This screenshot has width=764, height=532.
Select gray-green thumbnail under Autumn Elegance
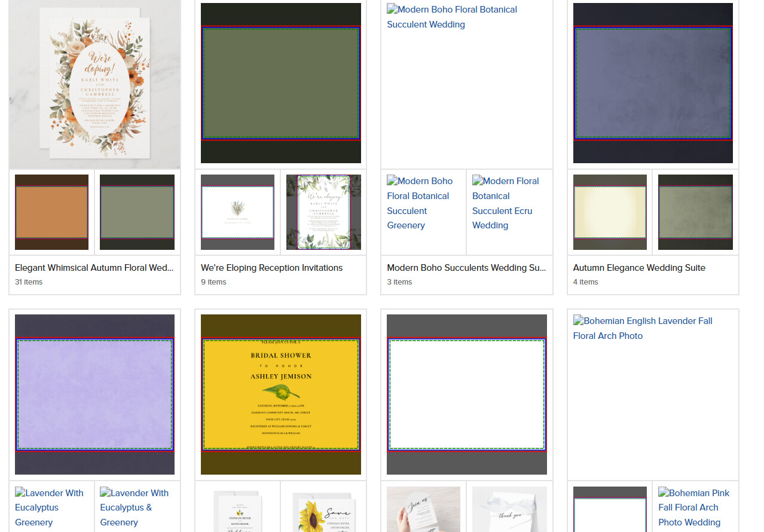(695, 212)
